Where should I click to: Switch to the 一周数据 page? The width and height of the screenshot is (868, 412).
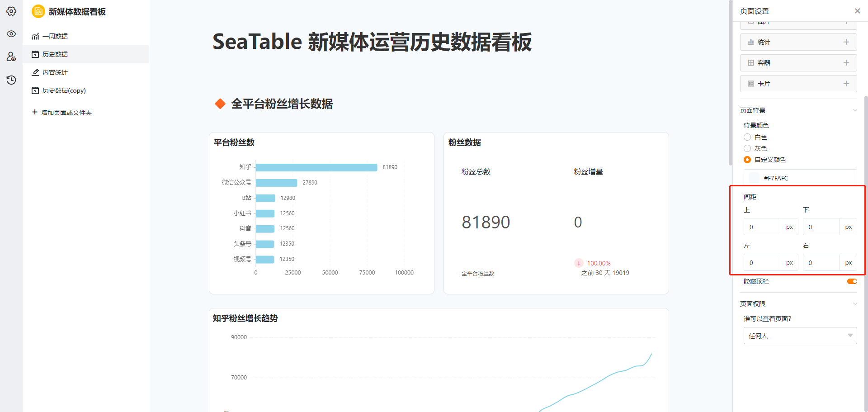[x=56, y=36]
